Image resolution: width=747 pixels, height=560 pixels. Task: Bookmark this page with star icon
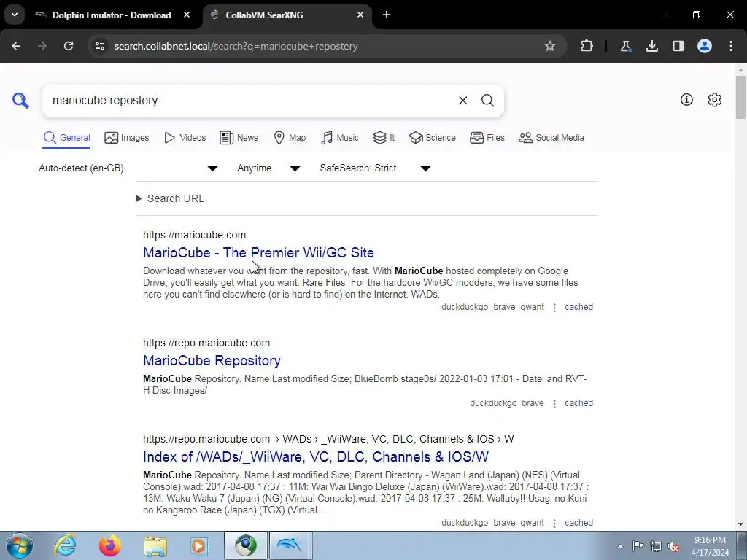[x=550, y=46]
